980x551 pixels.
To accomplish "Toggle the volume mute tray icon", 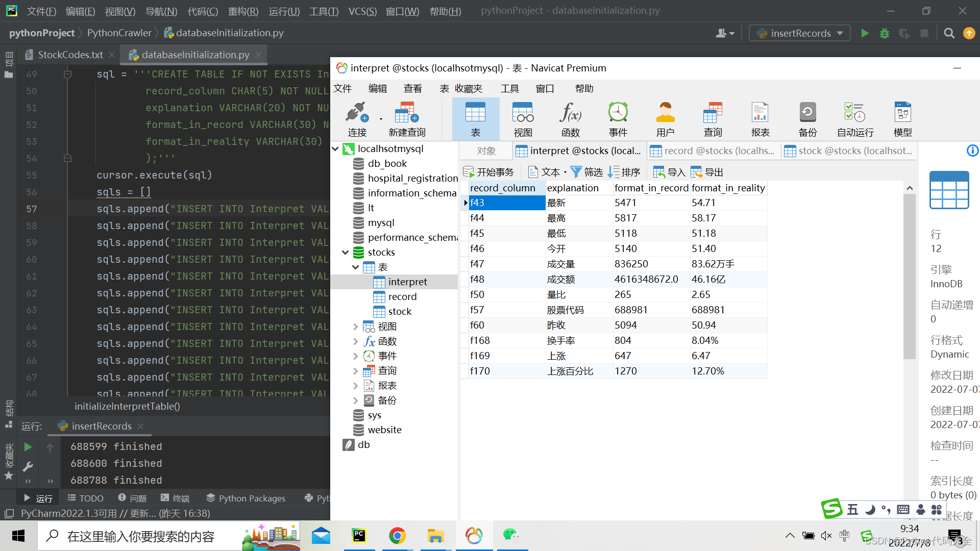I will coord(826,535).
